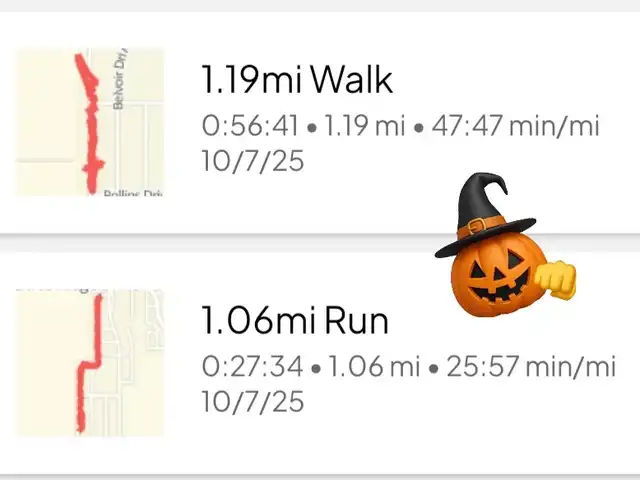640x480 pixels.
Task: Open the 1.06mi Run activity title
Action: (x=294, y=321)
